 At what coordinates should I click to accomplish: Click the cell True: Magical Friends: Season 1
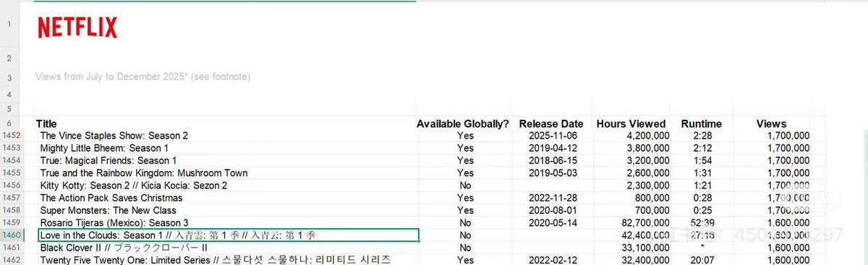point(108,160)
